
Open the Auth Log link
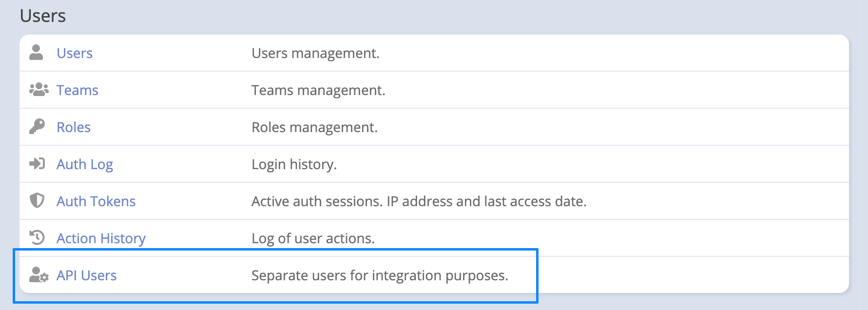(x=85, y=164)
